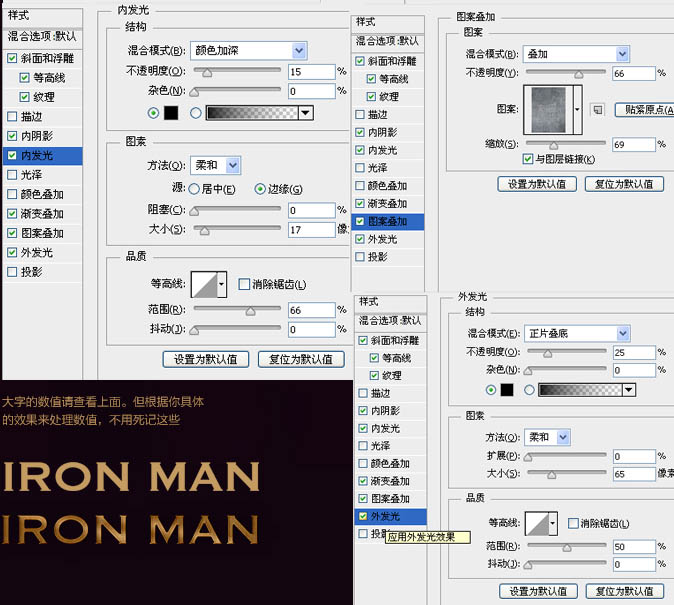Enable 描边 in the left style list
Image resolution: width=674 pixels, height=605 pixels.
click(x=12, y=117)
